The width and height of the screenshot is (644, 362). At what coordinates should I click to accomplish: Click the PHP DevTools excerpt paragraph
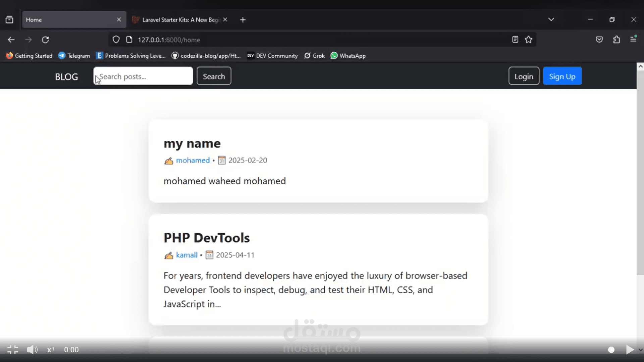[x=315, y=290]
